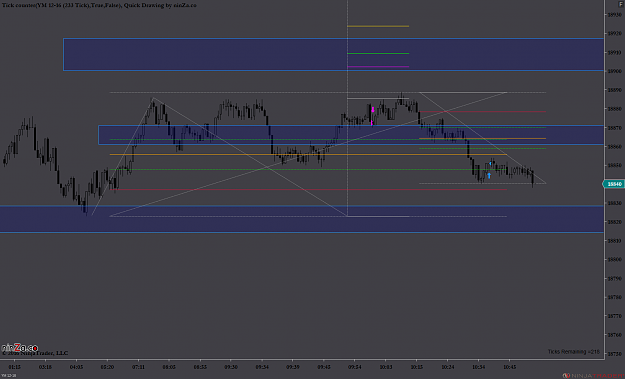Screen dimensions: 625x379
Task: Select the vertical dashed line at 09:54
Action: [x=348, y=108]
